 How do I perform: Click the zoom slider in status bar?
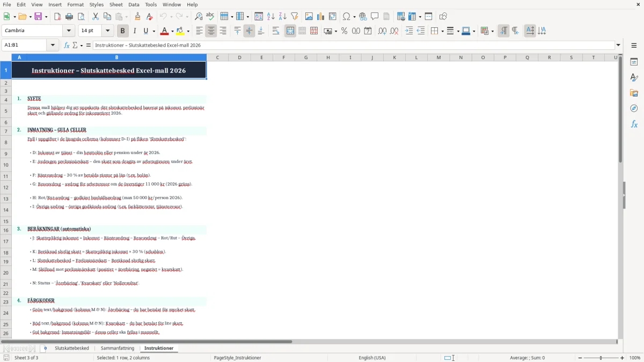tap(601, 358)
